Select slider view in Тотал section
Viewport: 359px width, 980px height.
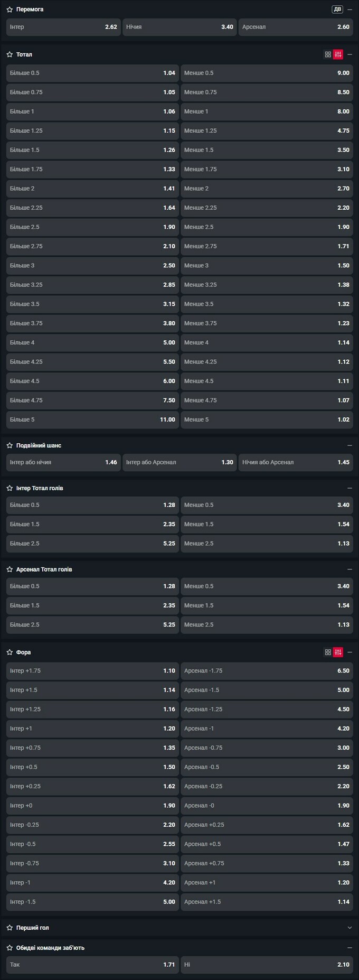point(338,54)
